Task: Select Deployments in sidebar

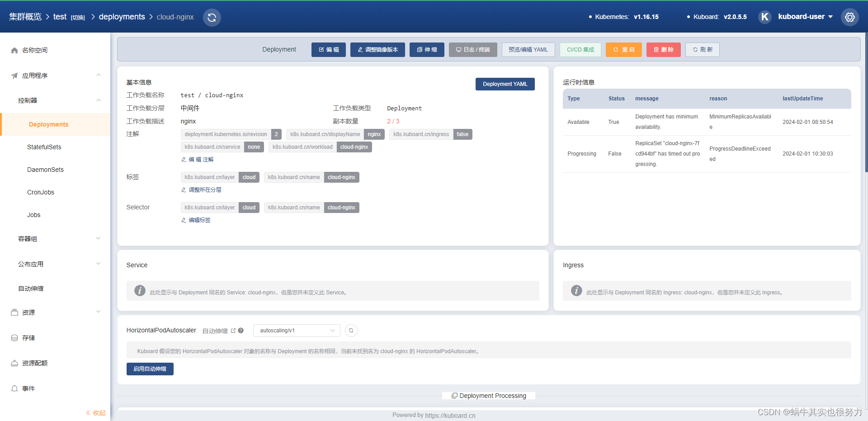Action: (x=55, y=124)
